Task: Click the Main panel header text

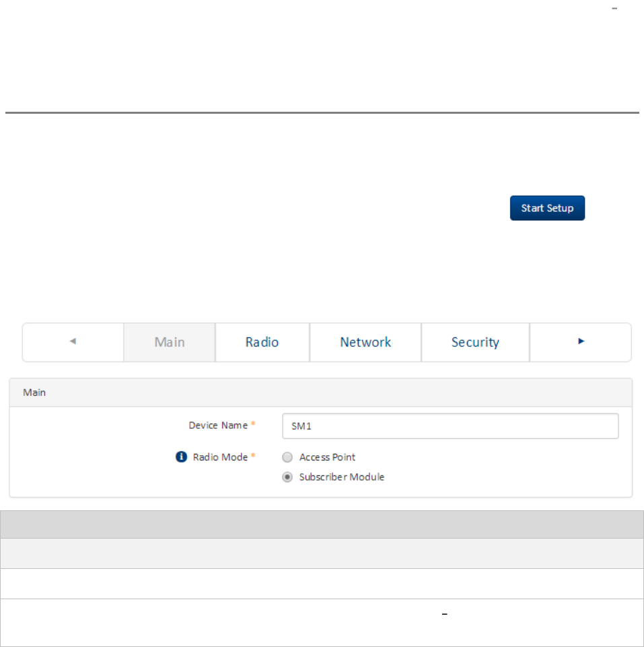Action: tap(34, 393)
